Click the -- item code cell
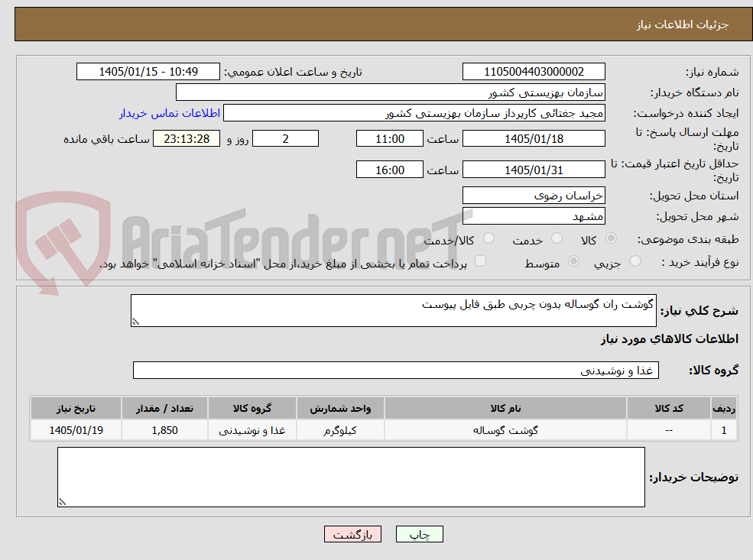The height and width of the screenshot is (560, 753). 668,430
